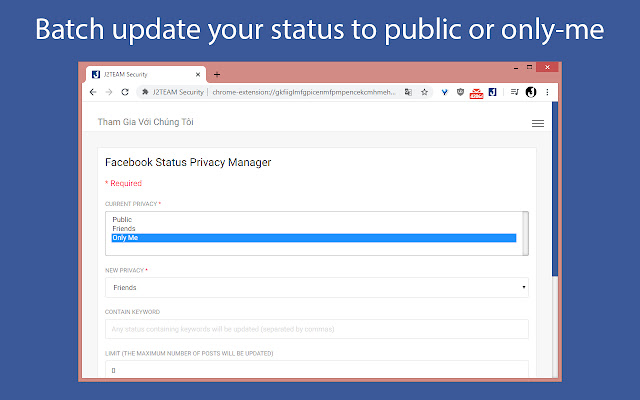The image size is (640, 400).
Task: Click the translate page icon
Action: pyautogui.click(x=408, y=92)
